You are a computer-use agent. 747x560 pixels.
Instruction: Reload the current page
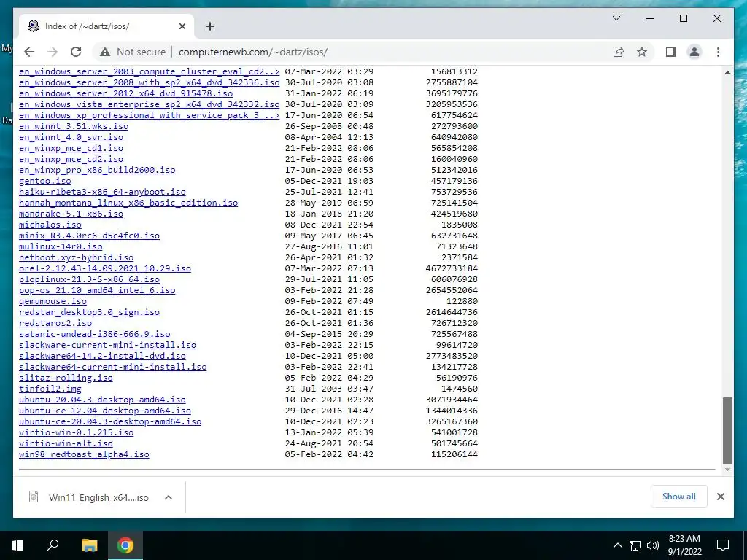[76, 52]
